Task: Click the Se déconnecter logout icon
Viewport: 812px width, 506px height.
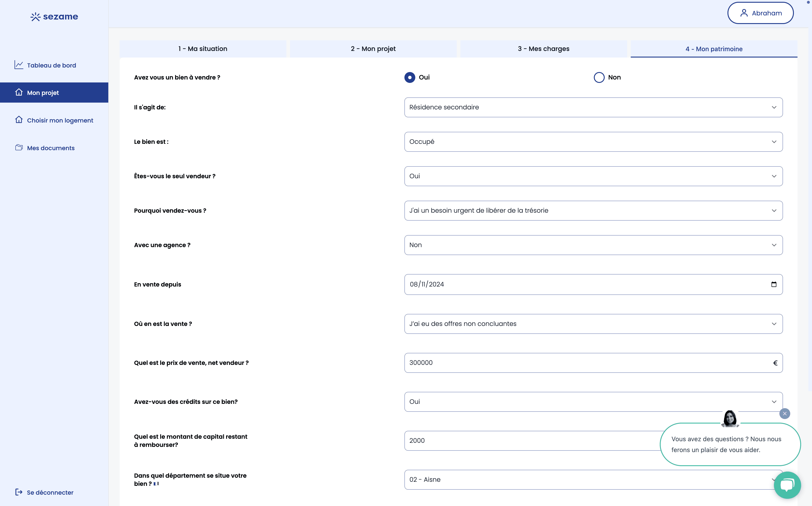Action: click(19, 492)
